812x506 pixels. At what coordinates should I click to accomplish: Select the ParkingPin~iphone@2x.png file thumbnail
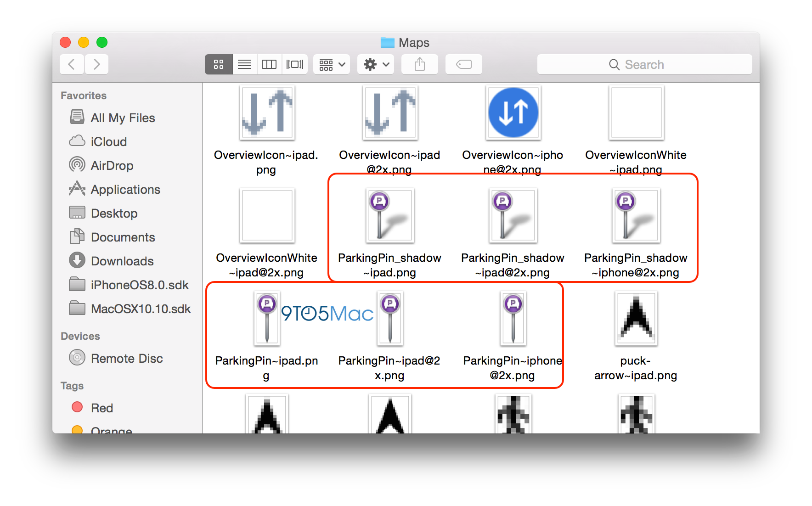click(513, 319)
